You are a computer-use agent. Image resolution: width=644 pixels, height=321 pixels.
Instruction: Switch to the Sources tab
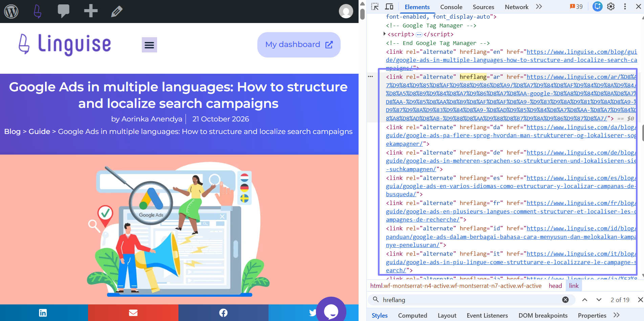point(483,7)
